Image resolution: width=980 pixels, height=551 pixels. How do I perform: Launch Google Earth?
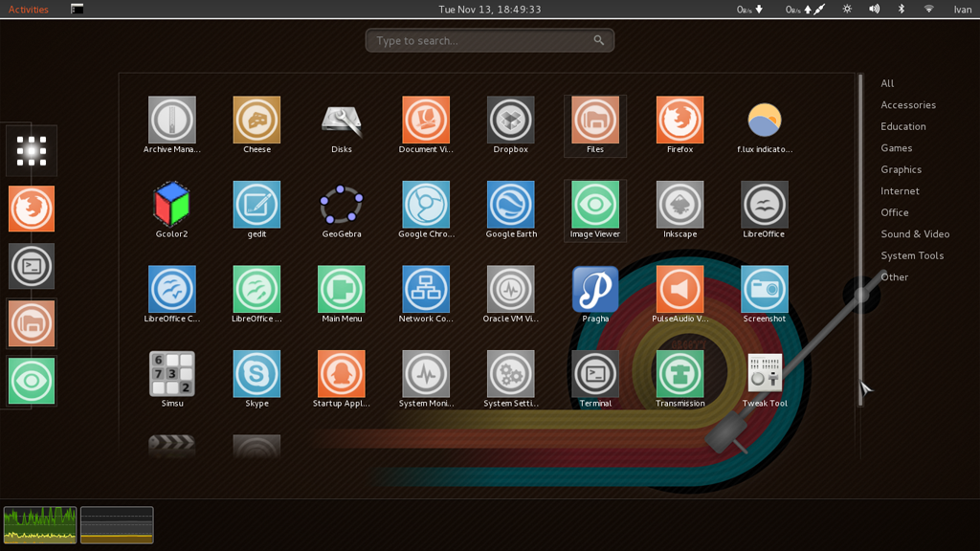pos(511,209)
